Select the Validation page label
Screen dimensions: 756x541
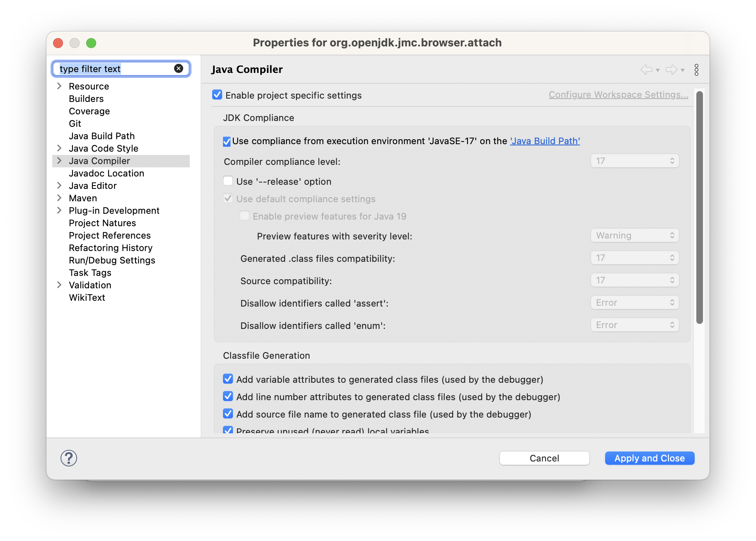tap(90, 285)
